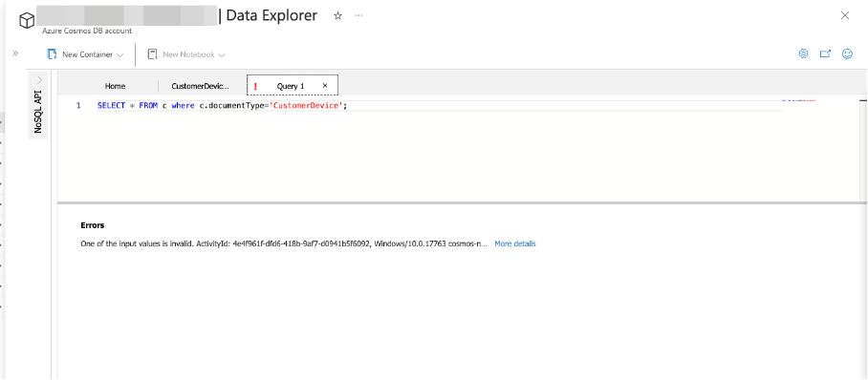The image size is (868, 380).
Task: Open the ellipsis more options menu
Action: 358,16
